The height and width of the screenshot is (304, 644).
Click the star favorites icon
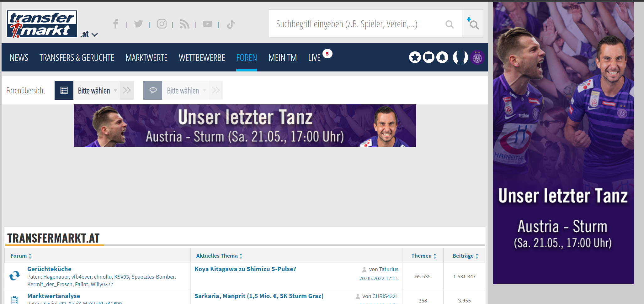415,57
